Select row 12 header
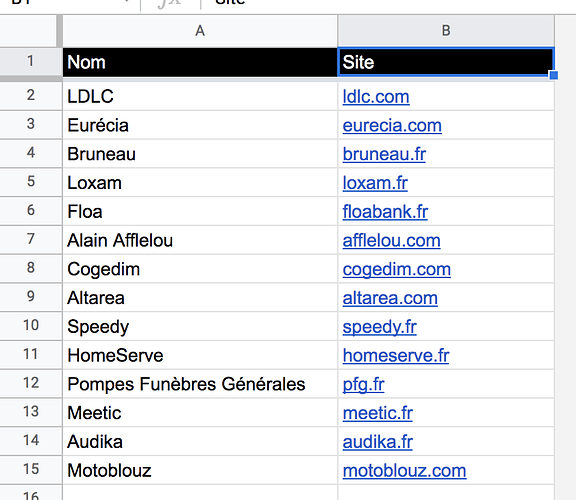 [x=31, y=384]
